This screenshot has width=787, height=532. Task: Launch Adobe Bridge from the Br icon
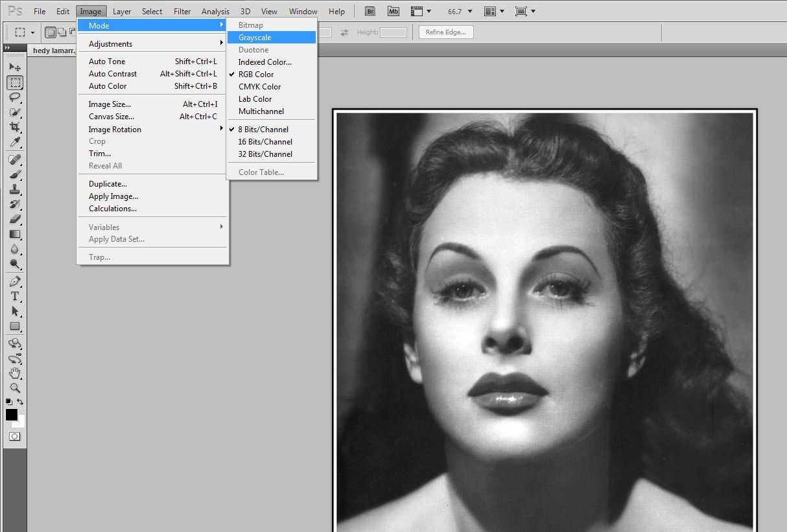[x=370, y=12]
